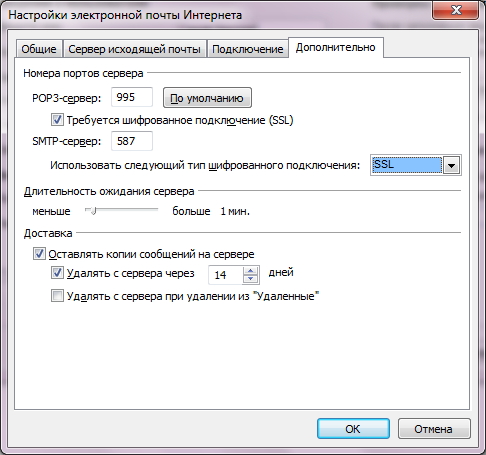Click the server timeout slider thumb
Image resolution: width=486 pixels, height=455 pixels.
(x=93, y=211)
